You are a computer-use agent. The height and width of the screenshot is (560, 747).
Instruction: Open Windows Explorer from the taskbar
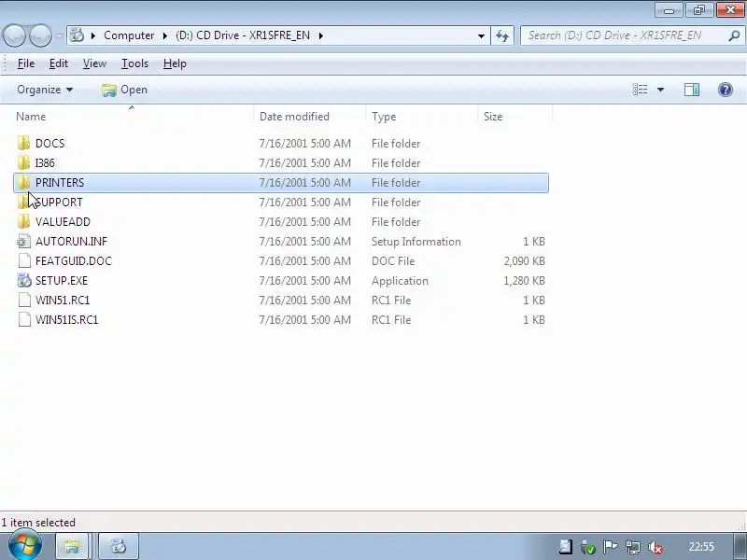pos(73,546)
